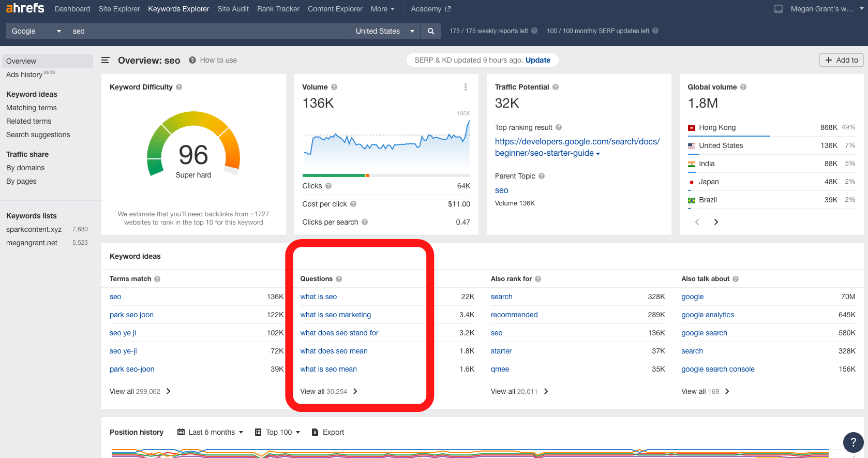The image size is (868, 458).
Task: Click the Keyword Difficulty gauge
Action: click(193, 145)
